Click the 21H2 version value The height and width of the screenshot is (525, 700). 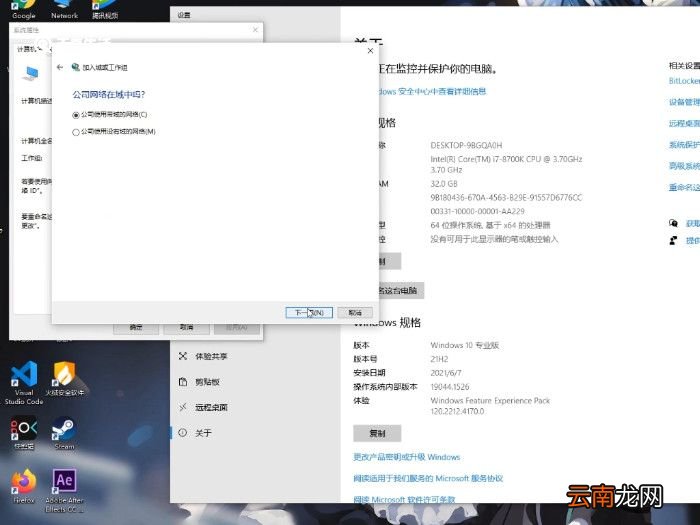coord(439,359)
